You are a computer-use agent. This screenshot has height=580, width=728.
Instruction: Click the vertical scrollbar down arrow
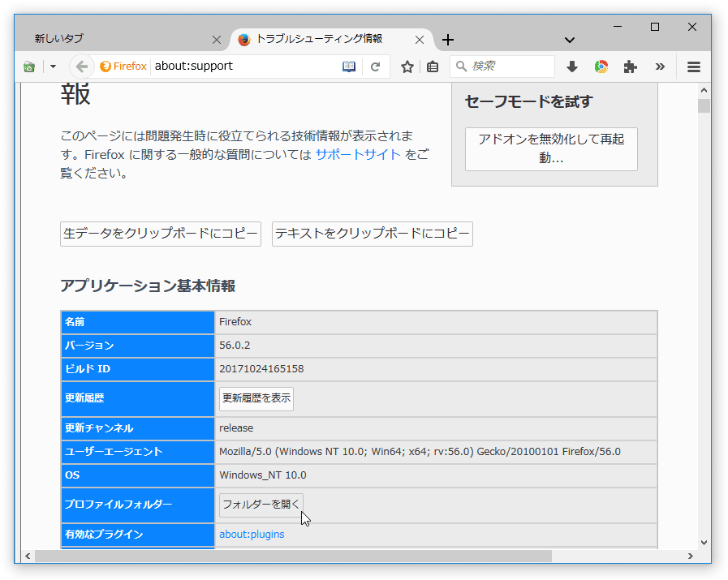[x=704, y=543]
